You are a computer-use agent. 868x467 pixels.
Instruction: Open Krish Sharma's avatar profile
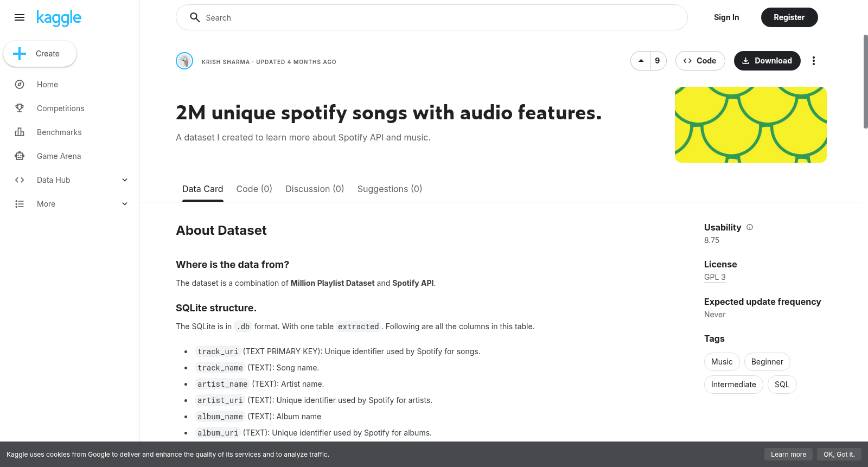pyautogui.click(x=184, y=61)
